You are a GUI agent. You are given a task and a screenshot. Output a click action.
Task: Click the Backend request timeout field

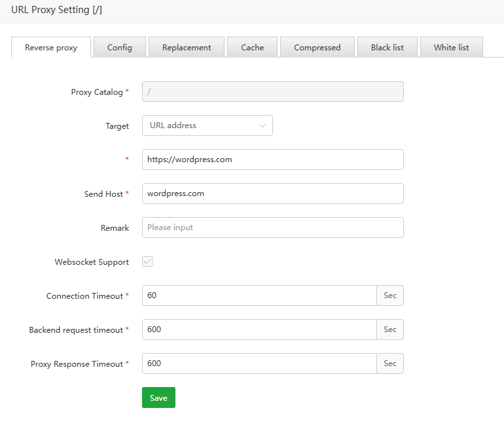pos(259,330)
